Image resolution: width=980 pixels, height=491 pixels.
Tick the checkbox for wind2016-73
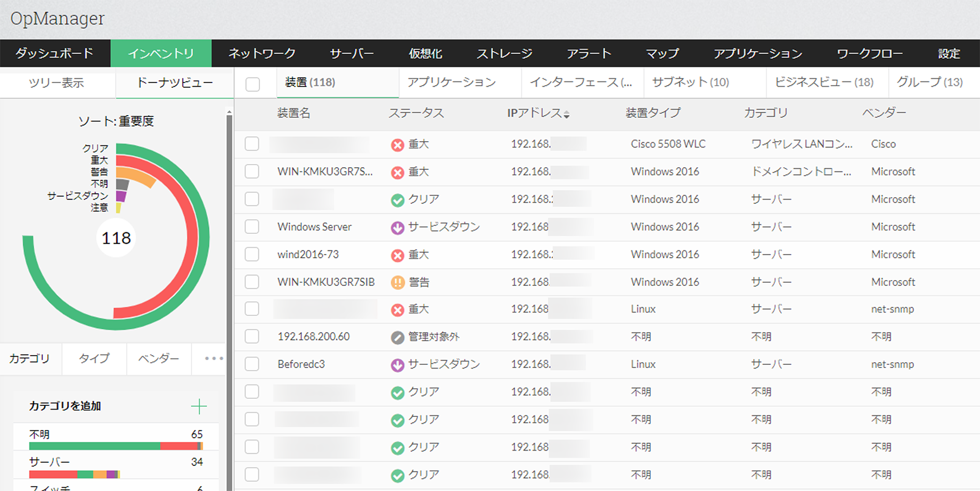click(252, 254)
